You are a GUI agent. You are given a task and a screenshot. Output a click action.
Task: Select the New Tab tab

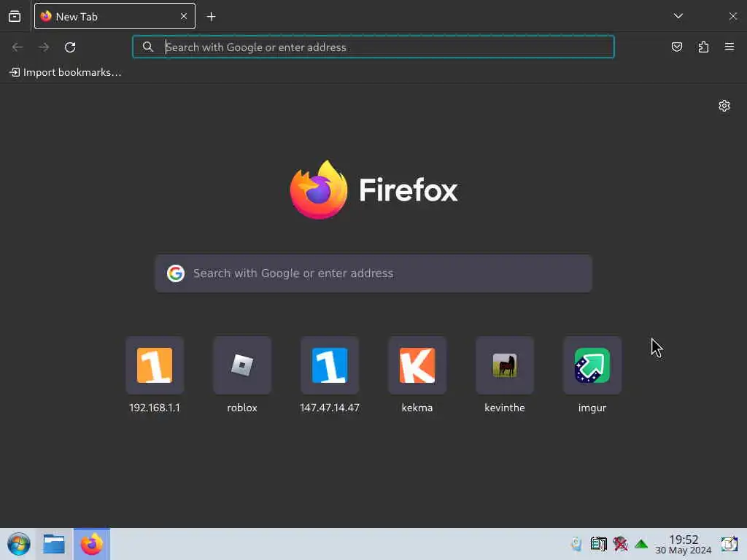point(115,16)
